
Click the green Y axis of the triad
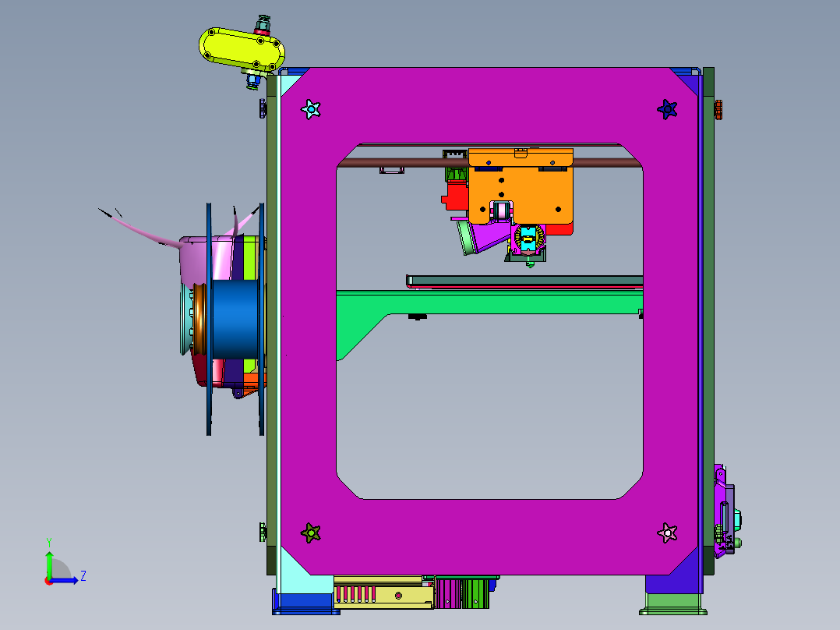point(49,565)
